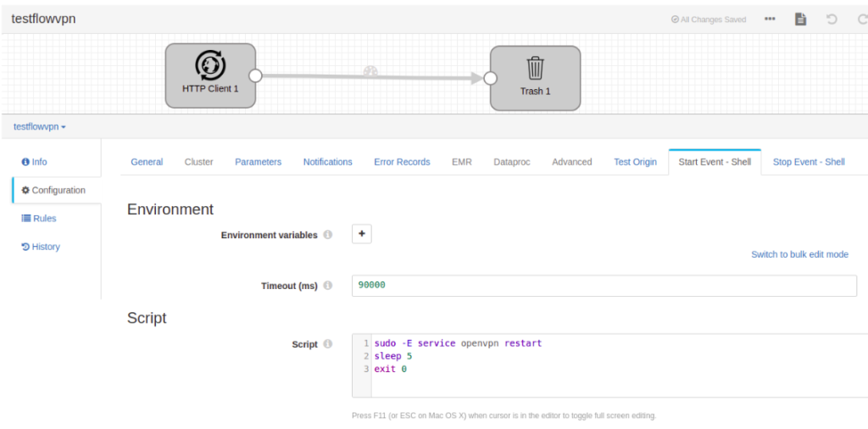868x429 pixels.
Task: Switch to the Dataproc tab
Action: pyautogui.click(x=512, y=162)
